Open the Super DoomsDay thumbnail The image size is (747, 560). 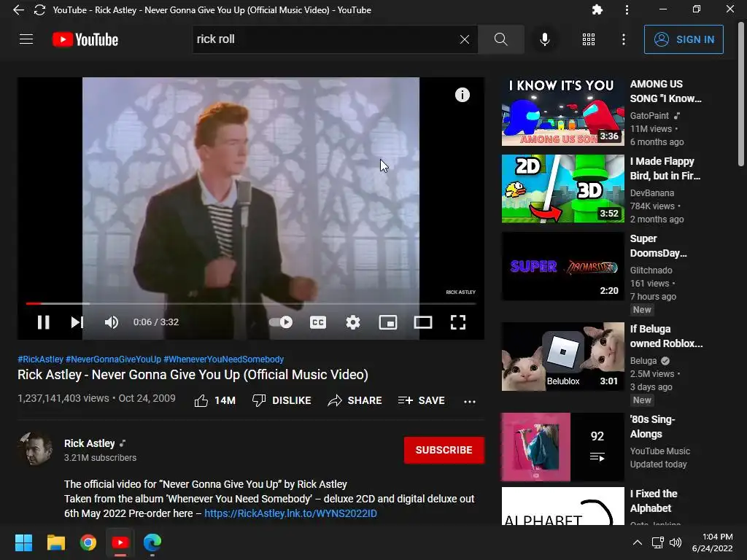(x=562, y=266)
